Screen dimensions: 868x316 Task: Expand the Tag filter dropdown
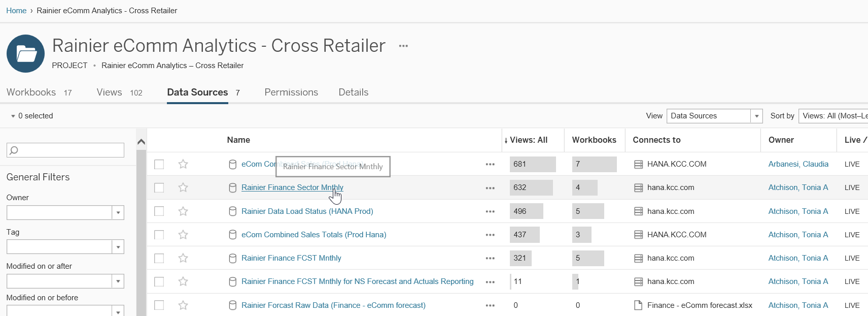coord(118,247)
